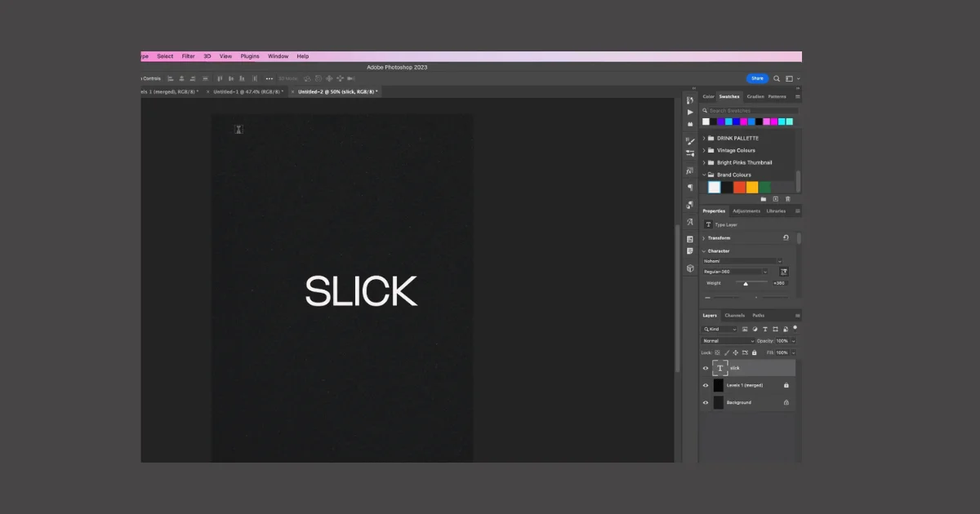
Task: Click the 3D cube icon in the toolbar
Action: click(x=689, y=270)
